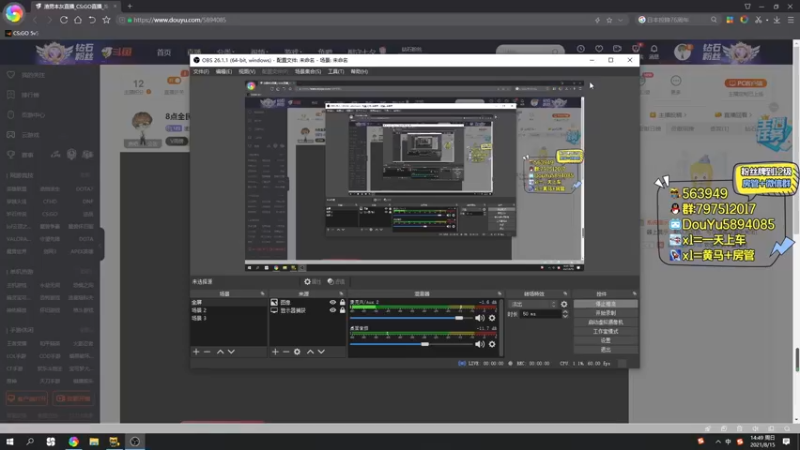800x450 pixels.
Task: Click Start Virtual Camera button in OBS Controls
Action: tap(606, 322)
